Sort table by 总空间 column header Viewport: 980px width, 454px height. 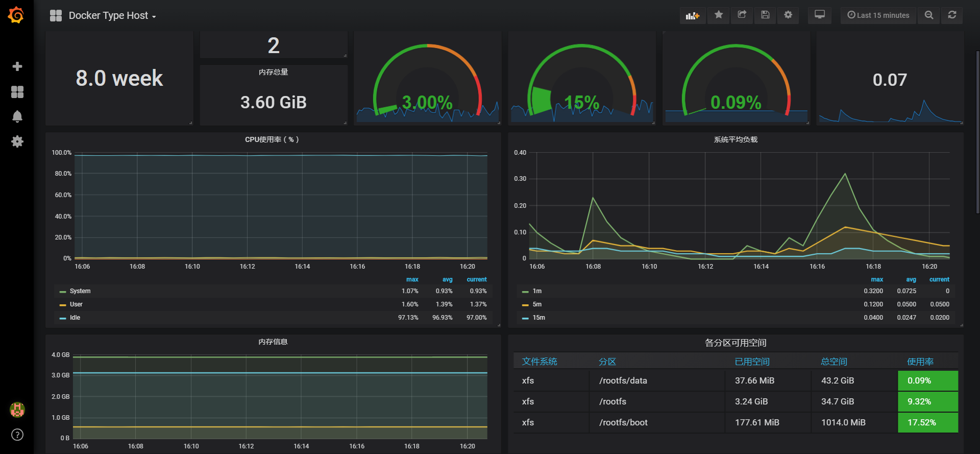point(834,362)
